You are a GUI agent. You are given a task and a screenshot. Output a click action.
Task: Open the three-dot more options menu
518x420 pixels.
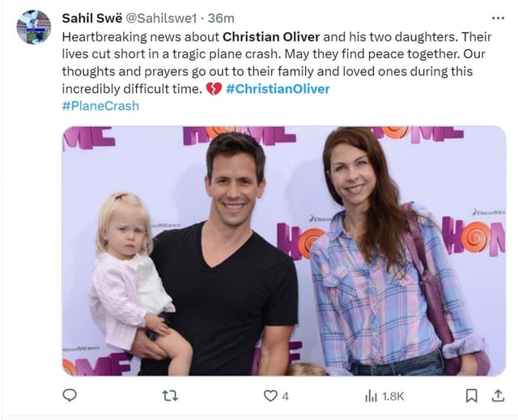point(497,18)
